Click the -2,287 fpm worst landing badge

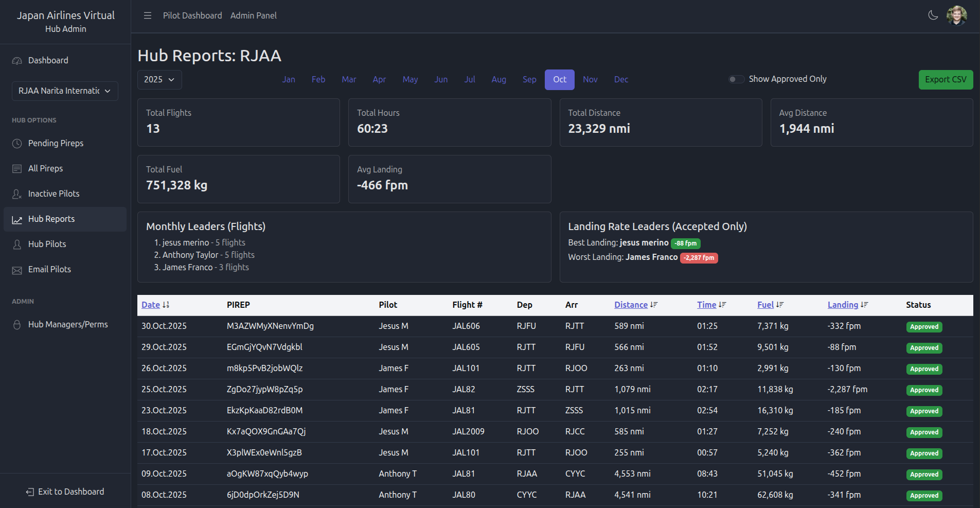(x=699, y=258)
